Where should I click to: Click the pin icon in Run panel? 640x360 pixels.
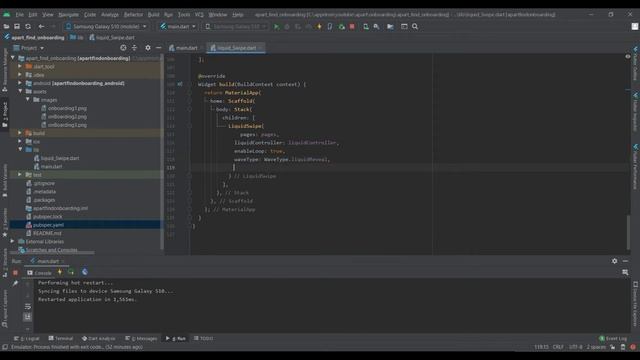click(x=16, y=283)
